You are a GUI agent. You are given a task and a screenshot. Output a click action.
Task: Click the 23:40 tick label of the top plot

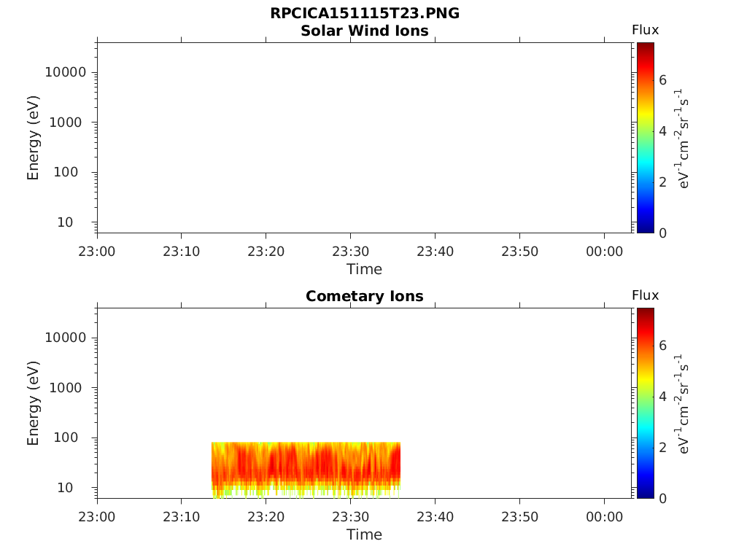435,252
